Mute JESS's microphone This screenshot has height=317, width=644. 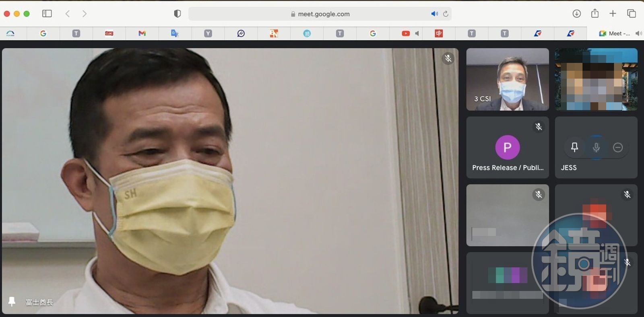click(596, 148)
